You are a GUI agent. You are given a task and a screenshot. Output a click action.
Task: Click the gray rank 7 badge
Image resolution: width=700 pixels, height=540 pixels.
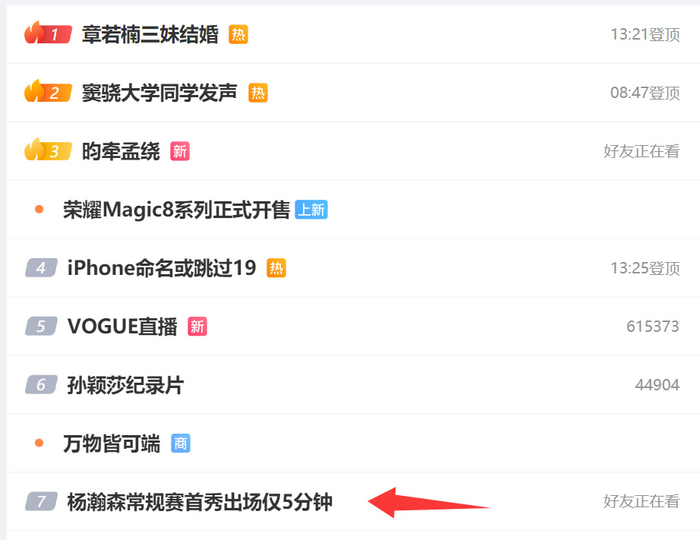(x=41, y=502)
